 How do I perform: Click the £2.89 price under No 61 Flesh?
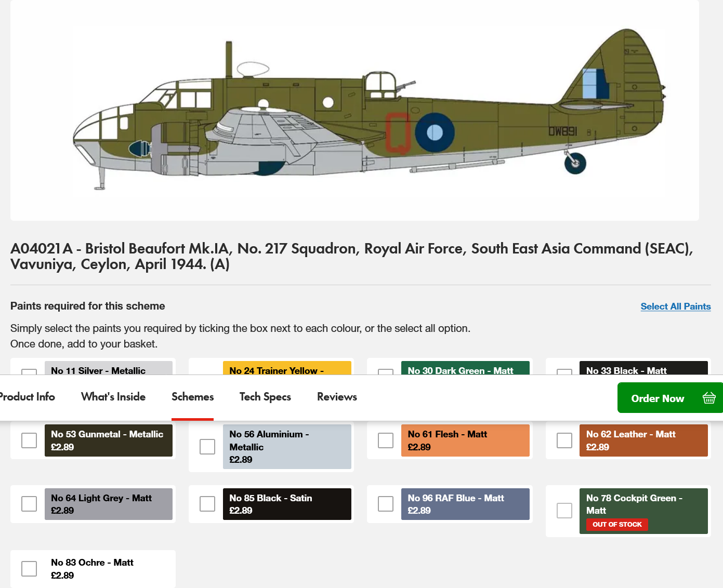click(x=419, y=447)
